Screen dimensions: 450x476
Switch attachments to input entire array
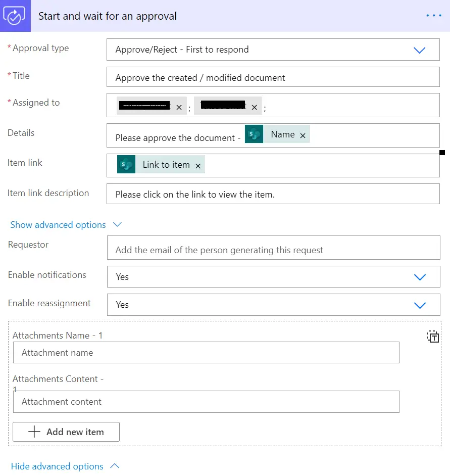point(433,337)
